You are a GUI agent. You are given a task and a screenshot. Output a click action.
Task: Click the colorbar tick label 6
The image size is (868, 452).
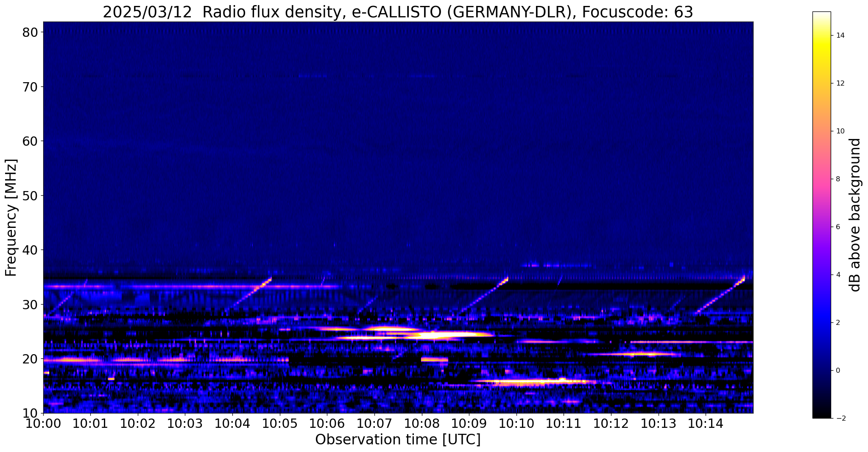click(838, 227)
